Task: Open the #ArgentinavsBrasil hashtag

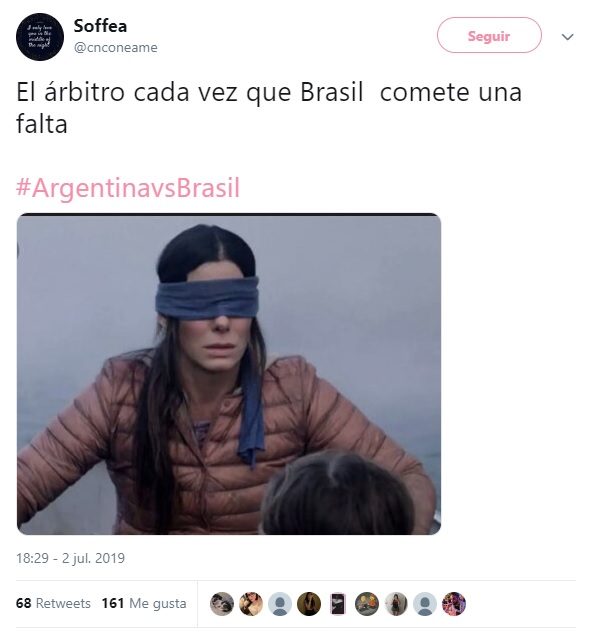Action: [x=128, y=188]
